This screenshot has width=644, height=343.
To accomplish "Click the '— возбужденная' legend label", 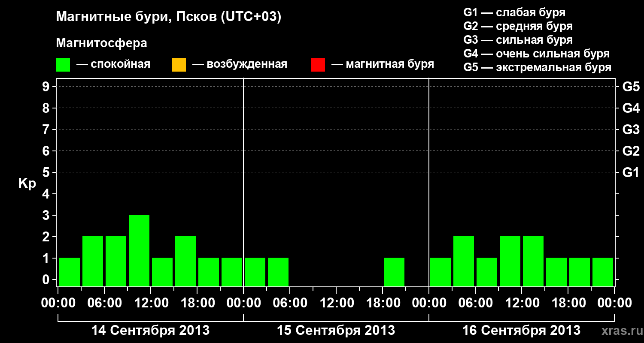I will pos(240,65).
